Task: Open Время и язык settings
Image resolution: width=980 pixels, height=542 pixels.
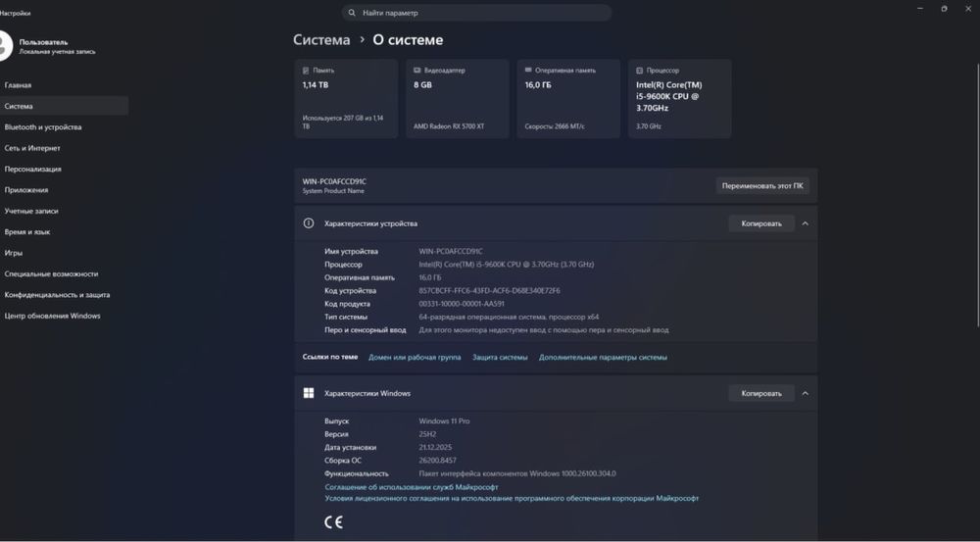Action: pyautogui.click(x=64, y=232)
